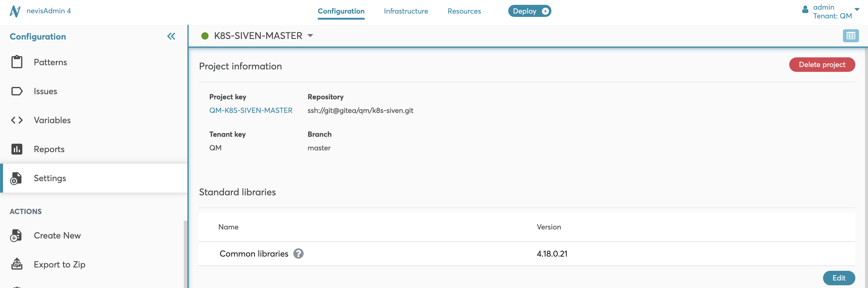
Task: Switch to the Configuration tab
Action: coord(341,11)
